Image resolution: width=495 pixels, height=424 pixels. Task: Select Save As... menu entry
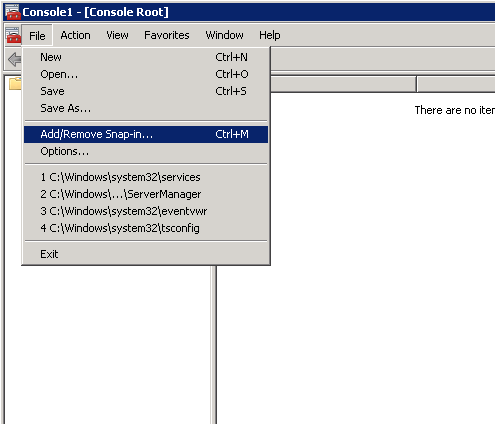click(x=146, y=108)
